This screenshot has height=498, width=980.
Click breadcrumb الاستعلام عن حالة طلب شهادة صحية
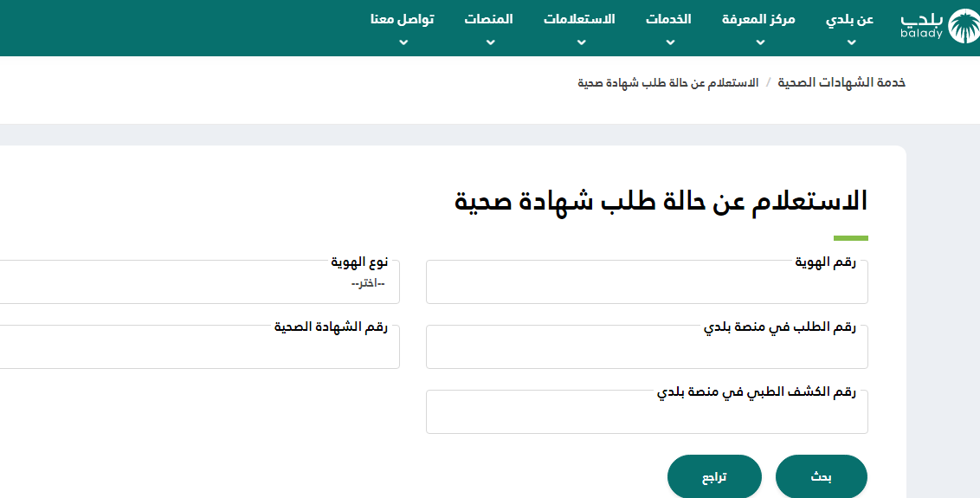point(667,82)
